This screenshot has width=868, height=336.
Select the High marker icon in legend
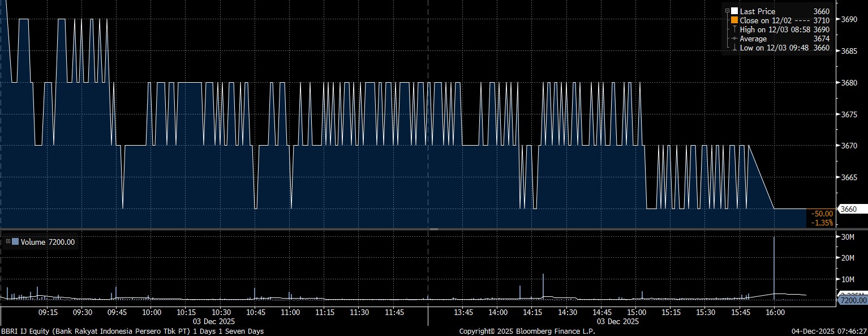point(734,29)
